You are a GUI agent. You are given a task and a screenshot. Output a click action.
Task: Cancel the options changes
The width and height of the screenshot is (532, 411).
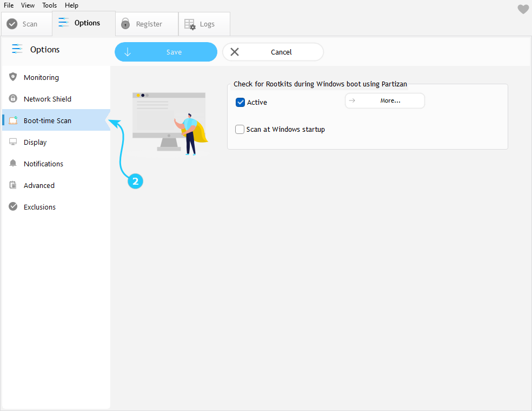click(273, 52)
